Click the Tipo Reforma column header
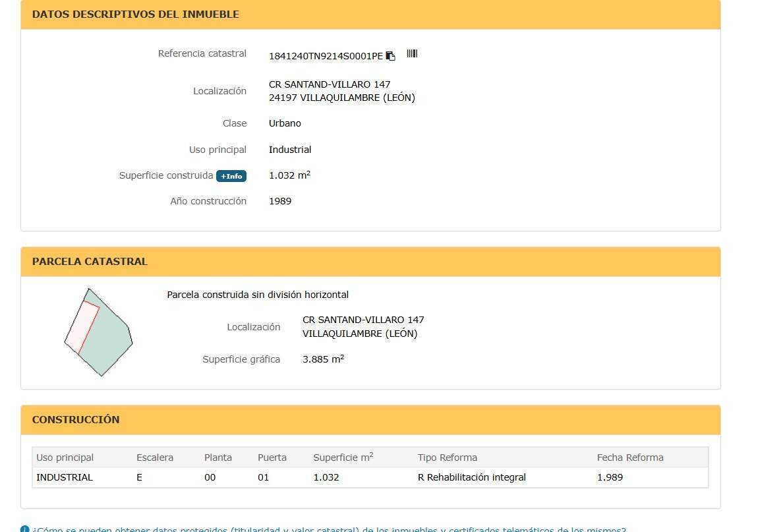Viewport: 783px width, 532px height. click(448, 458)
